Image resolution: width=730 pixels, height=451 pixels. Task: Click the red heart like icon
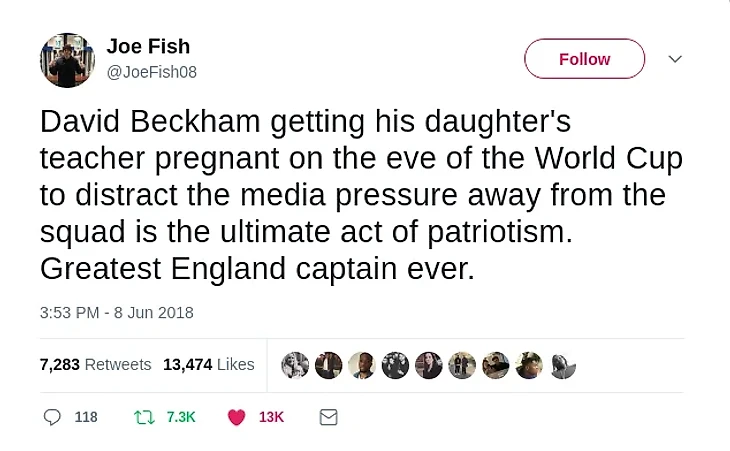coord(236,417)
